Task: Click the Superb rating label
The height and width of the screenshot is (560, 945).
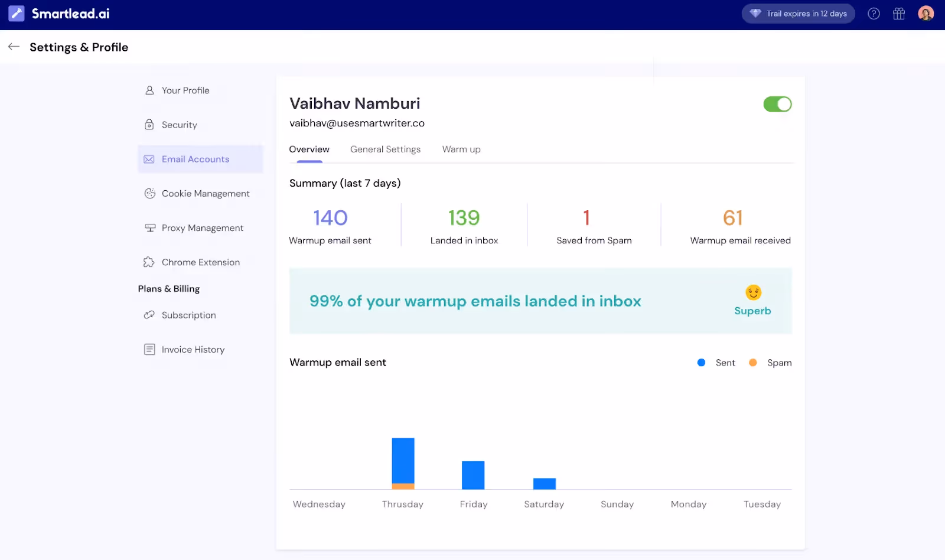Action: click(x=752, y=311)
